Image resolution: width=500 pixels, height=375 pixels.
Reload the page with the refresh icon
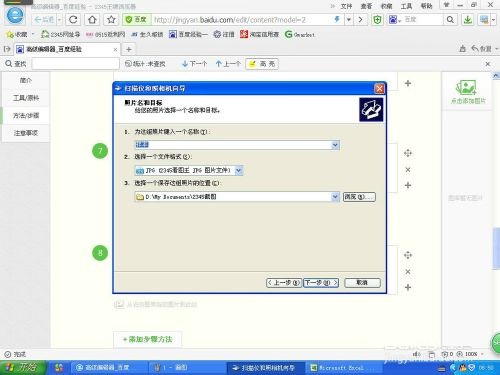pyautogui.click(x=73, y=20)
